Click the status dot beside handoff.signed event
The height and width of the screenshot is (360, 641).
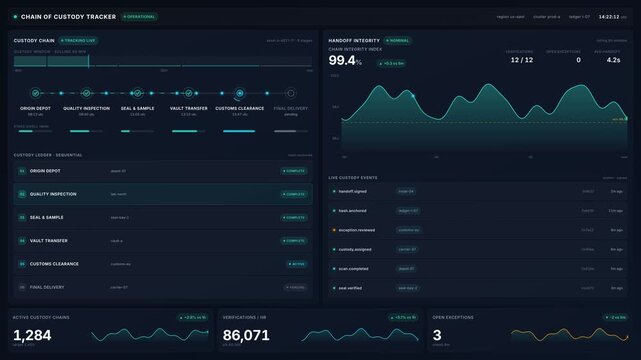point(334,191)
